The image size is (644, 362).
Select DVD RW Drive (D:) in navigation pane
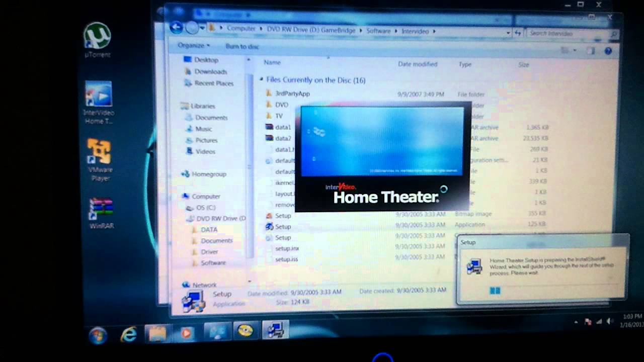(x=216, y=219)
